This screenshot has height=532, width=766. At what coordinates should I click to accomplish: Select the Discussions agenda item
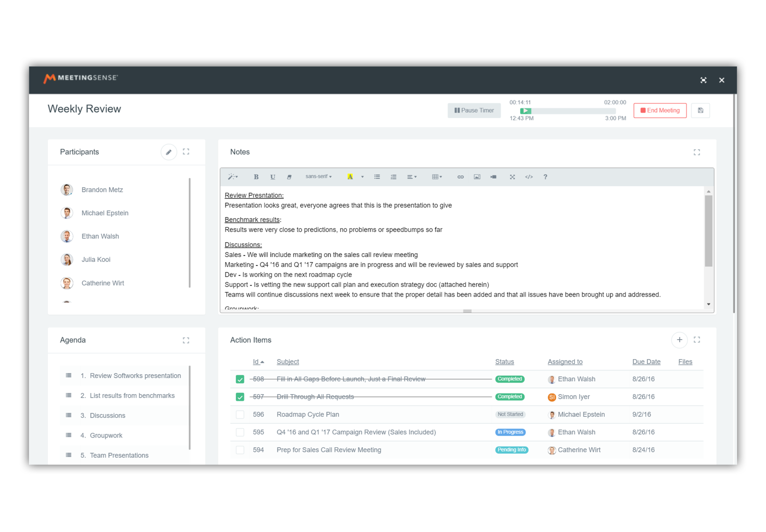click(107, 415)
